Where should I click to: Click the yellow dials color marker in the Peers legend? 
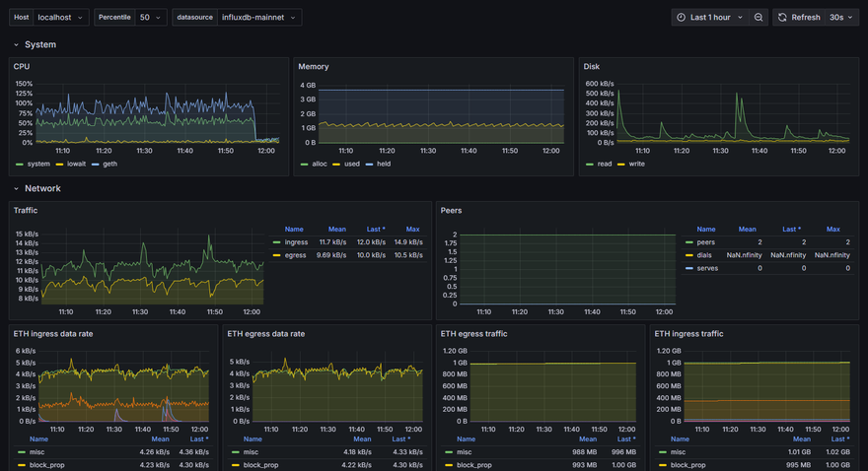(690, 255)
